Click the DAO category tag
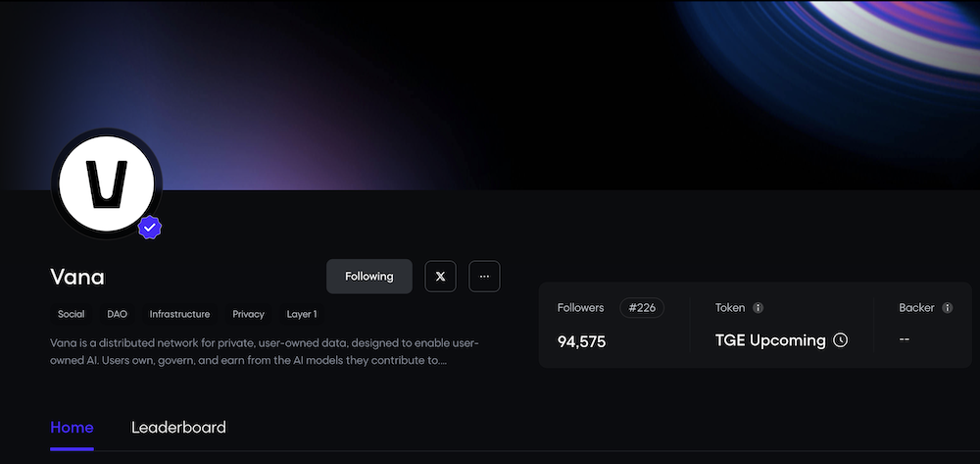 click(117, 314)
